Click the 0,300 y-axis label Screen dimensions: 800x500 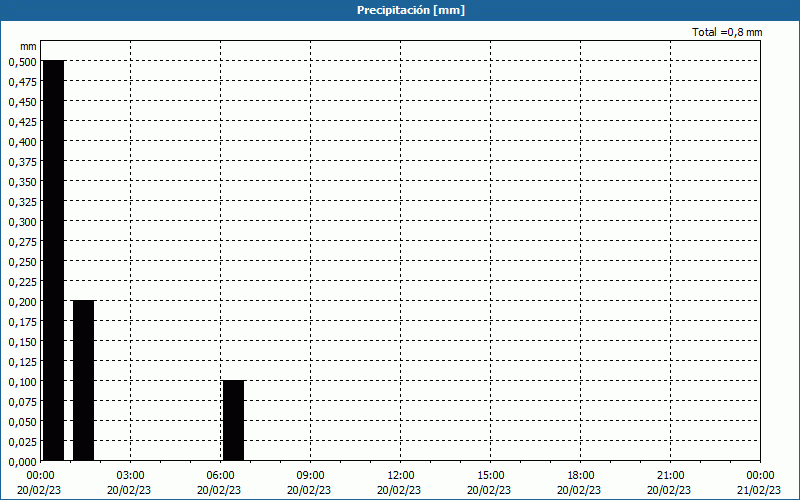(x=23, y=221)
